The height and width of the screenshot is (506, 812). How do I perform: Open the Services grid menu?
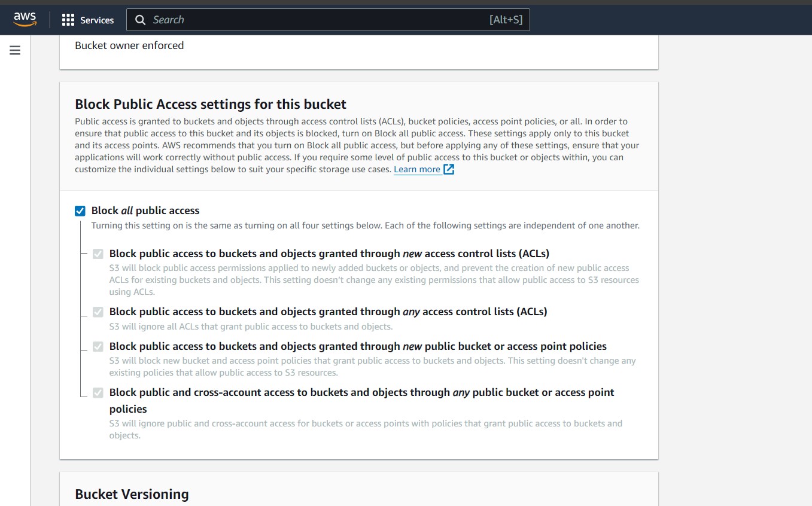[68, 20]
